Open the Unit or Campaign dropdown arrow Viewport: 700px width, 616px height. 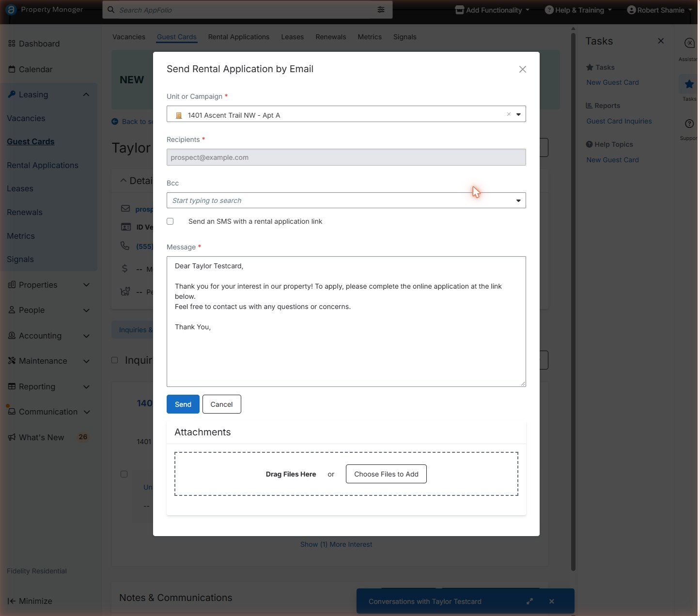coord(518,115)
